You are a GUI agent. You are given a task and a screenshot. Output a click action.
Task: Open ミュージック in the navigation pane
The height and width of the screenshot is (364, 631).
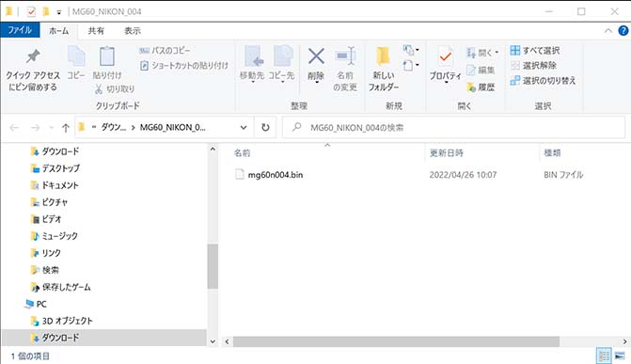click(x=59, y=236)
